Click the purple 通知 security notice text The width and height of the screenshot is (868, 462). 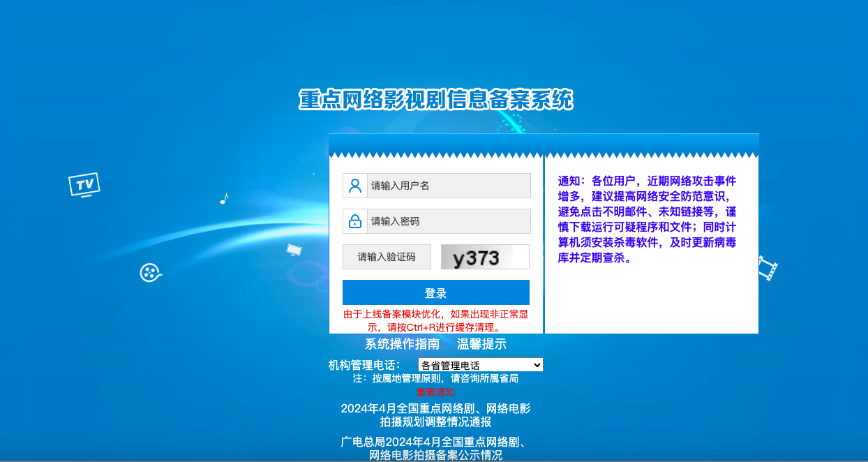tap(647, 219)
